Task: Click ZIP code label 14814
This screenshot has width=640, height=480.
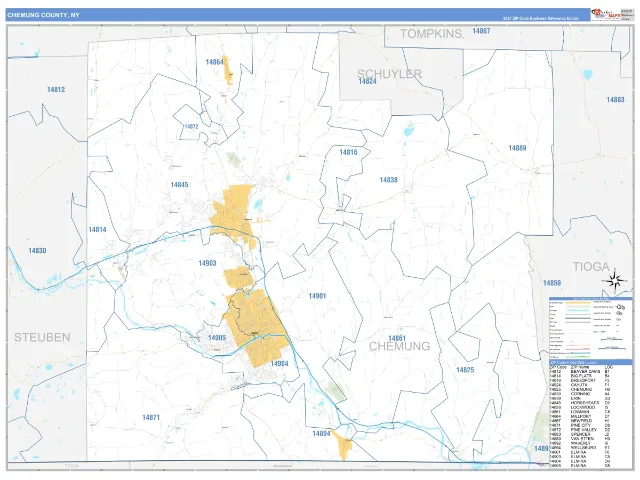Action: pyautogui.click(x=97, y=230)
